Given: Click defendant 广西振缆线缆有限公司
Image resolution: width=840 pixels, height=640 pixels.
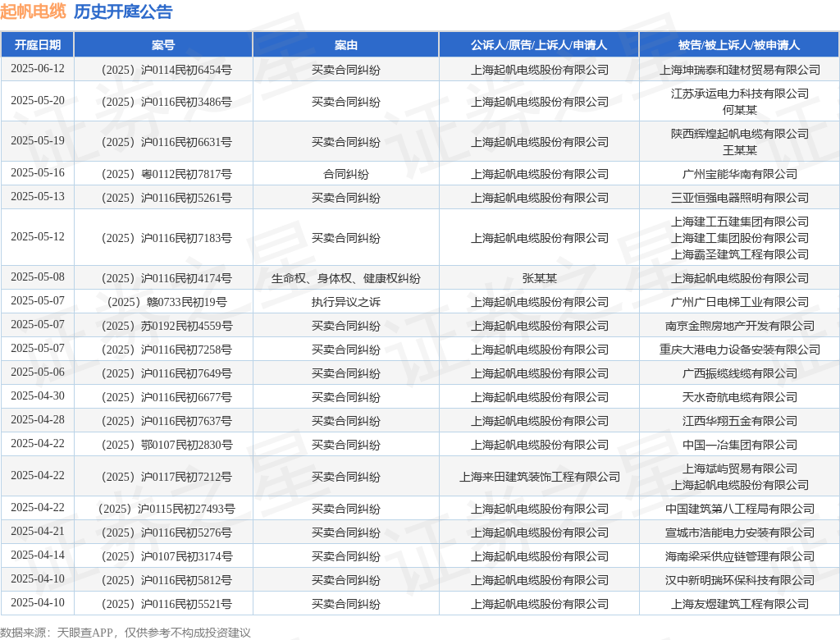Looking at the screenshot, I should coord(739,373).
